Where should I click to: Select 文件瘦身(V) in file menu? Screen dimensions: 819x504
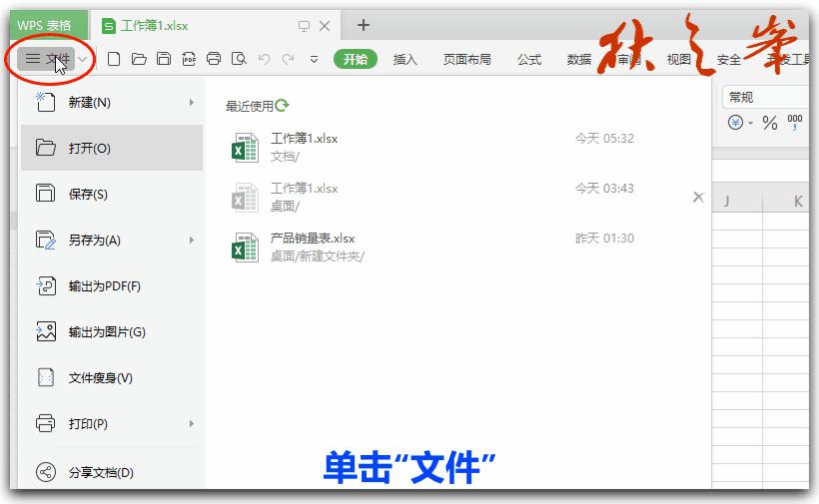[x=112, y=377]
